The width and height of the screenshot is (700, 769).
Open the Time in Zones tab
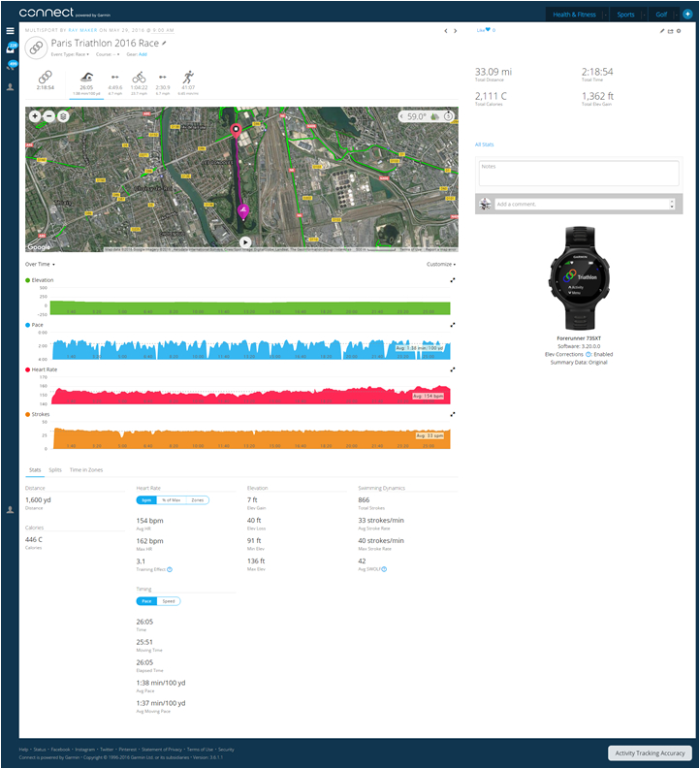(87, 469)
